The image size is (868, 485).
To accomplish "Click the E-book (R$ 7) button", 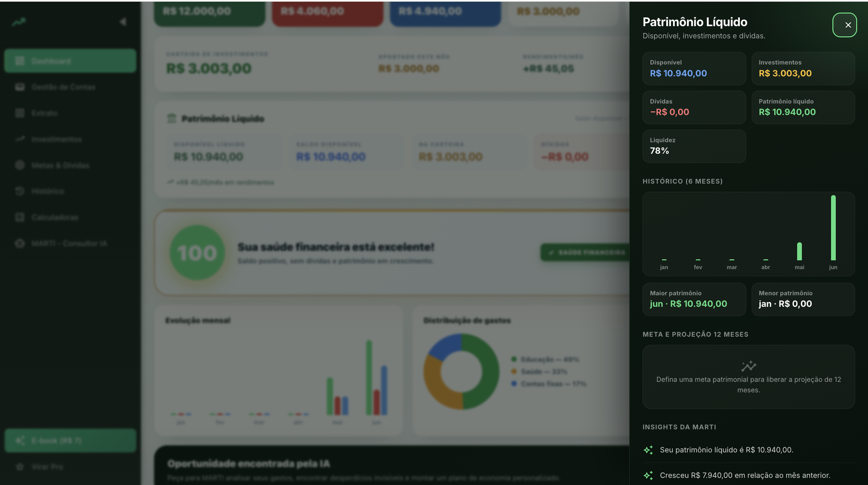I will point(70,441).
